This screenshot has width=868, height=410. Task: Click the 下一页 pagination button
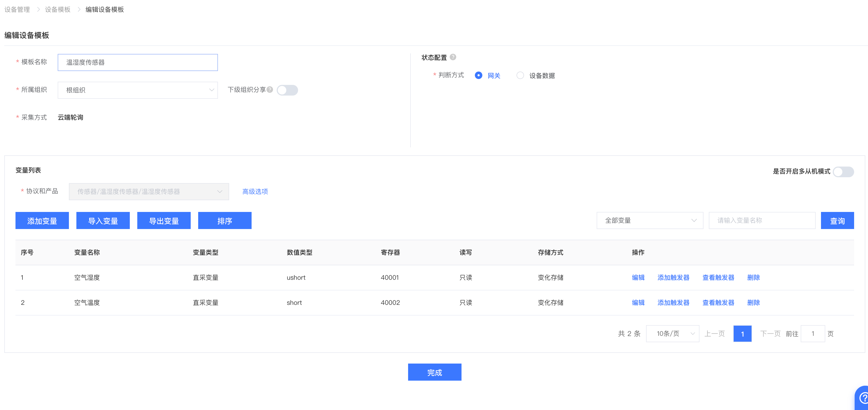pos(770,333)
